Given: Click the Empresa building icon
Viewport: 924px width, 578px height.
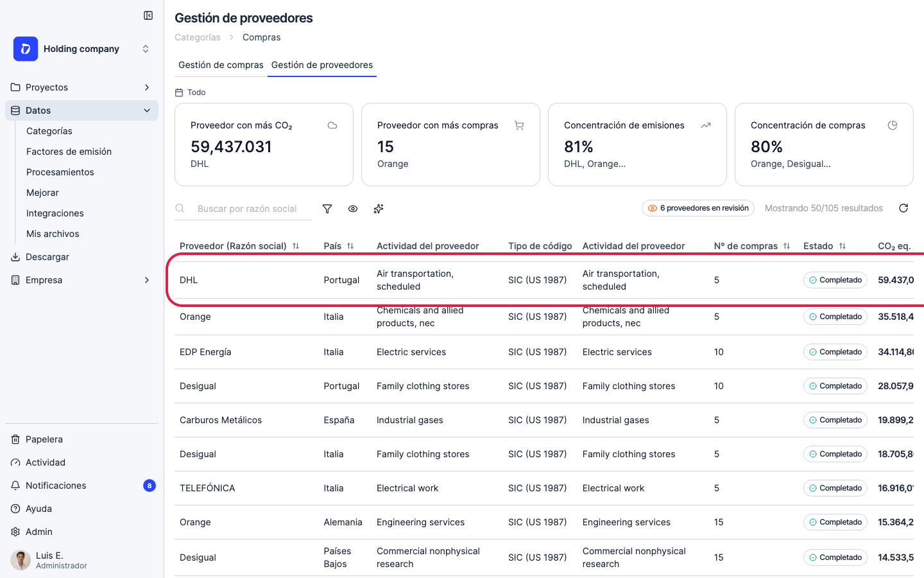Looking at the screenshot, I should tap(15, 280).
